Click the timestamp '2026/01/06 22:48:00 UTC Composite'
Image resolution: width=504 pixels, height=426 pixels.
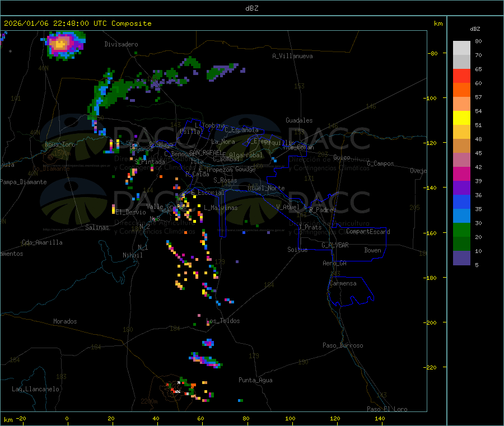(77, 24)
